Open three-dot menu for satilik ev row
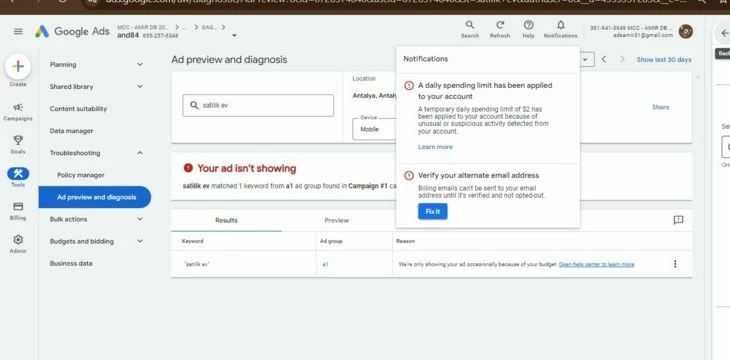 tap(675, 264)
